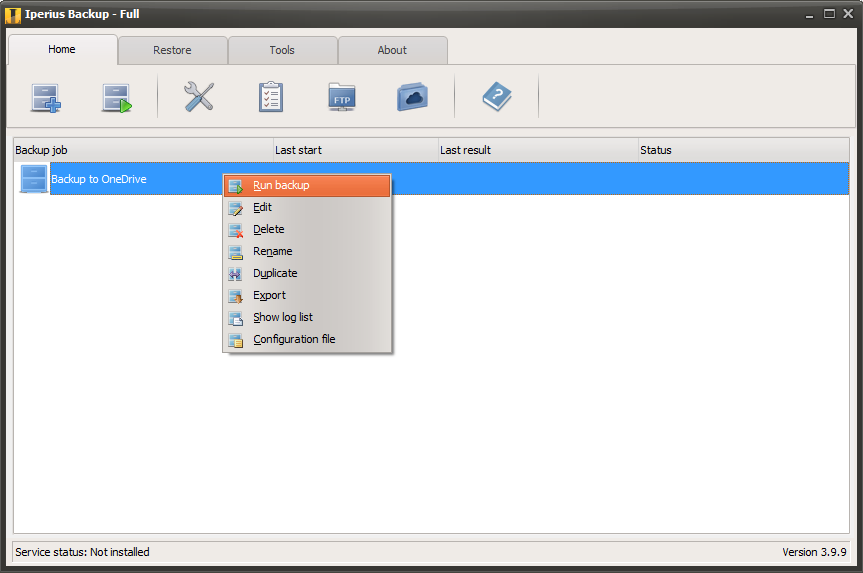This screenshot has height=573, width=863.
Task: Click the Version 3.9.9 label
Action: [x=815, y=552]
